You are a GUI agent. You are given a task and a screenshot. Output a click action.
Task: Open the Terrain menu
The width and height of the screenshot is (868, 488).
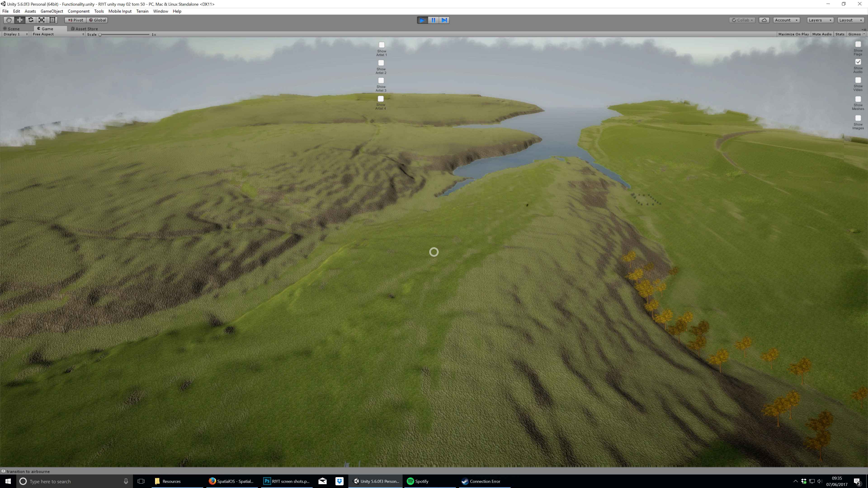(x=142, y=11)
